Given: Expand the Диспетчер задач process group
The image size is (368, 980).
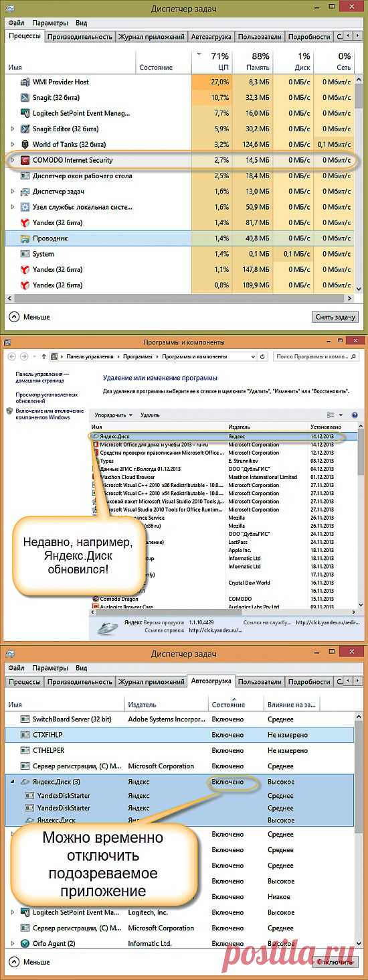Looking at the screenshot, I should (x=13, y=192).
